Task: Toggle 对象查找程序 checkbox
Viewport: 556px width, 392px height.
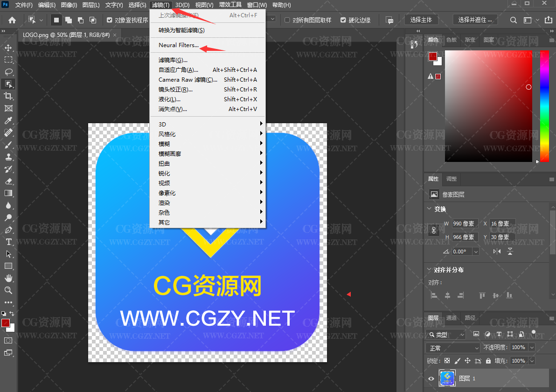Action: [110, 20]
